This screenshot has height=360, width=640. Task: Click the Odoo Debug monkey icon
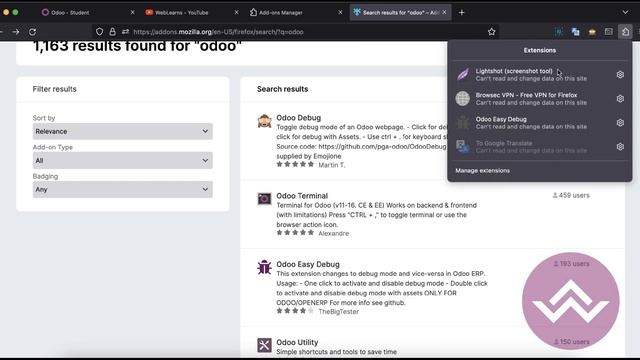point(264,121)
